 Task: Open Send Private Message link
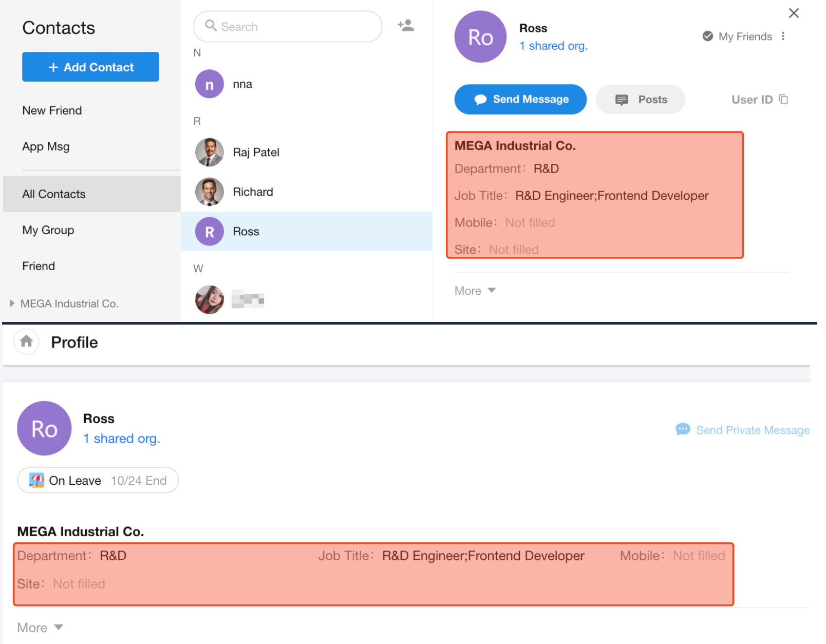click(x=743, y=430)
